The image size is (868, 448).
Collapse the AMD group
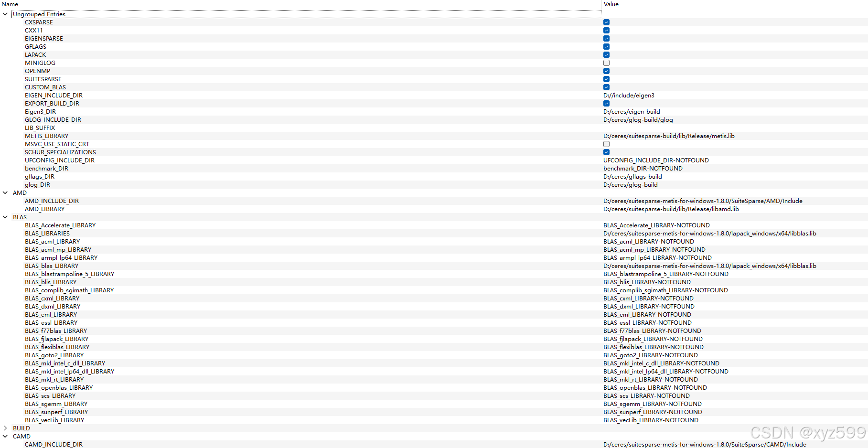[5, 192]
